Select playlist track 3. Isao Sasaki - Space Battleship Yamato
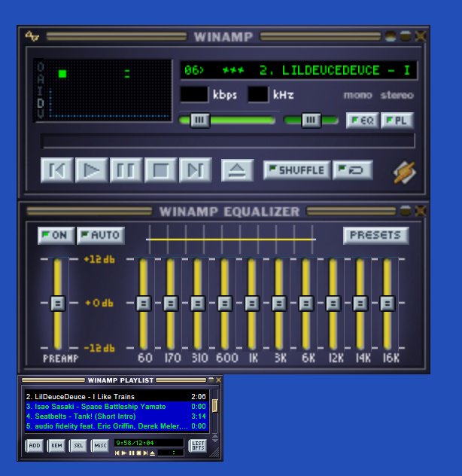This screenshot has width=462, height=476. [x=116, y=407]
